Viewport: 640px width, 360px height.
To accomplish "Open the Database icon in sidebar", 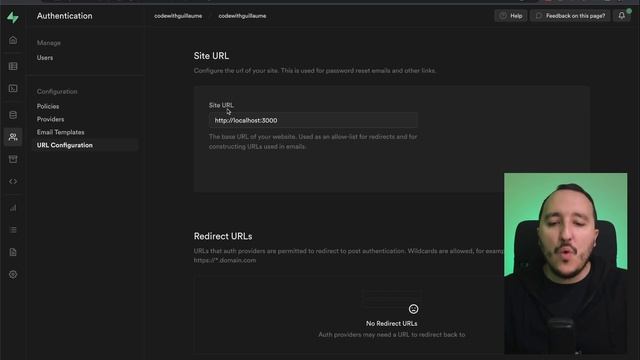I will [x=13, y=115].
